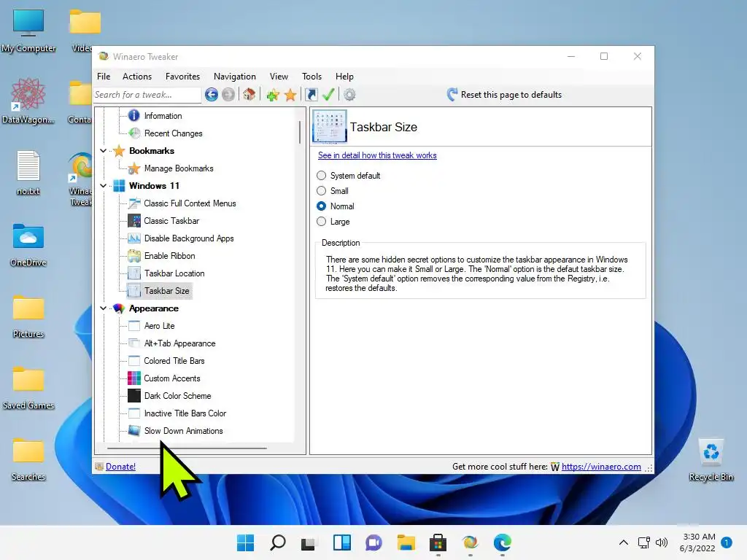This screenshot has height=560, width=747.
Task: Open Recent Changes in the tree
Action: (174, 133)
